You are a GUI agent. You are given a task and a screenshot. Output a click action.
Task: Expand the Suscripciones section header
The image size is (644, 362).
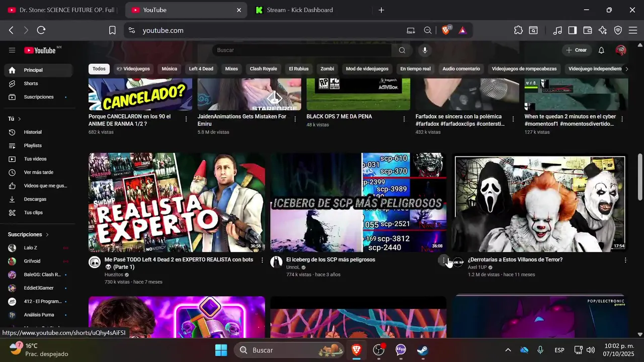[29, 234]
